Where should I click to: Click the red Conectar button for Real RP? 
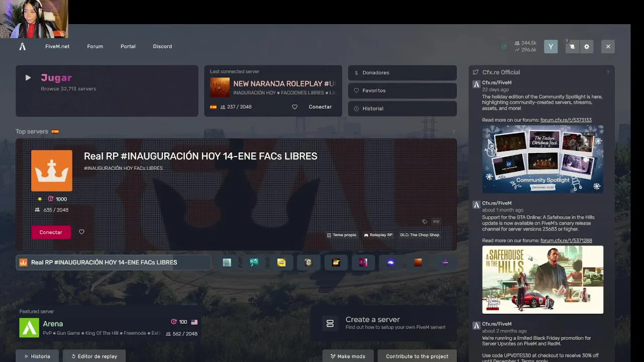(x=51, y=232)
